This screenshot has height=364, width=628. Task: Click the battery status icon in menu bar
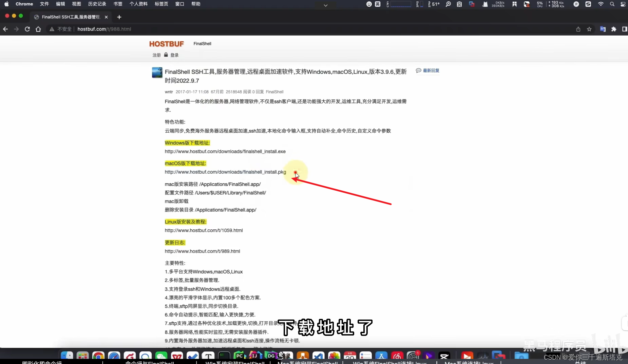coord(624,4)
